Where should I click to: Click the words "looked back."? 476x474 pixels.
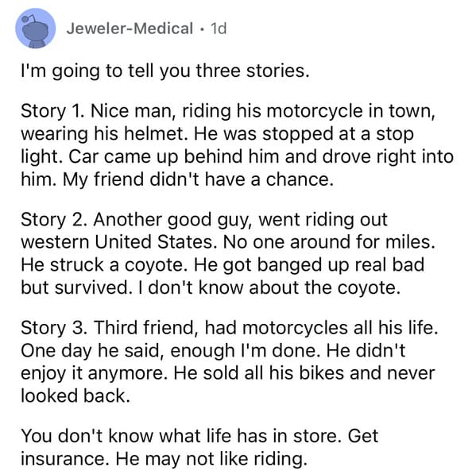point(75,395)
